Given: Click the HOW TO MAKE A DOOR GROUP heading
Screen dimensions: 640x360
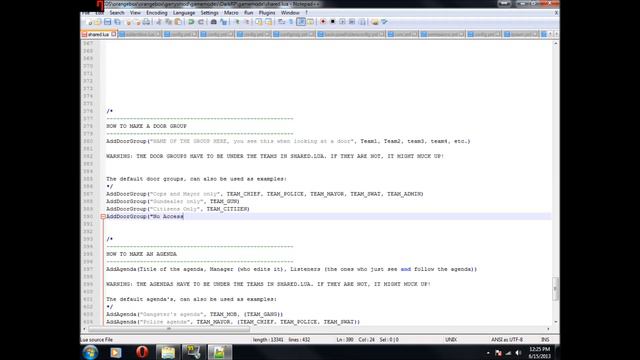Looking at the screenshot, I should pyautogui.click(x=147, y=127).
